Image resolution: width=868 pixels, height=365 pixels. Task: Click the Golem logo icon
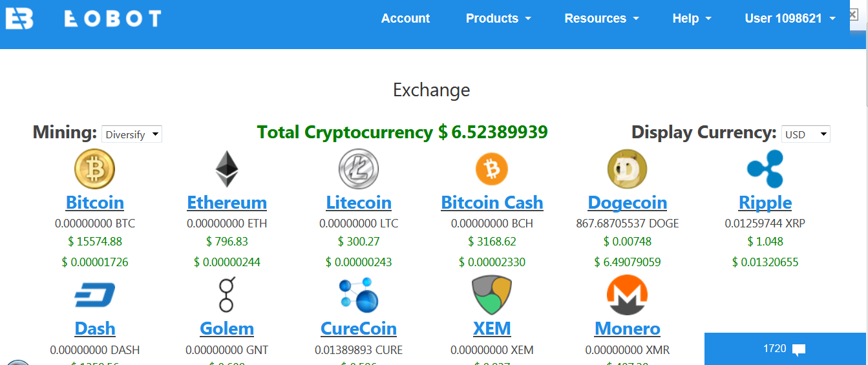coord(227,295)
